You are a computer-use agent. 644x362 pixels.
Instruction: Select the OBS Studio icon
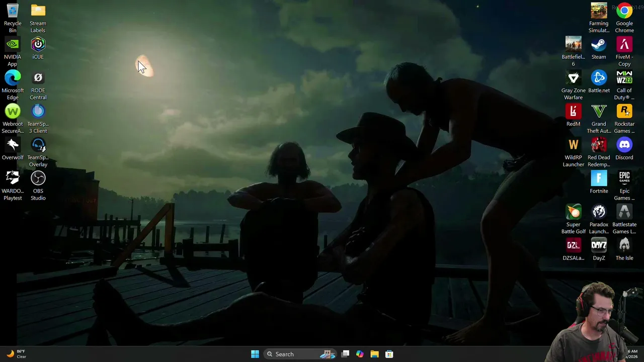click(x=38, y=186)
